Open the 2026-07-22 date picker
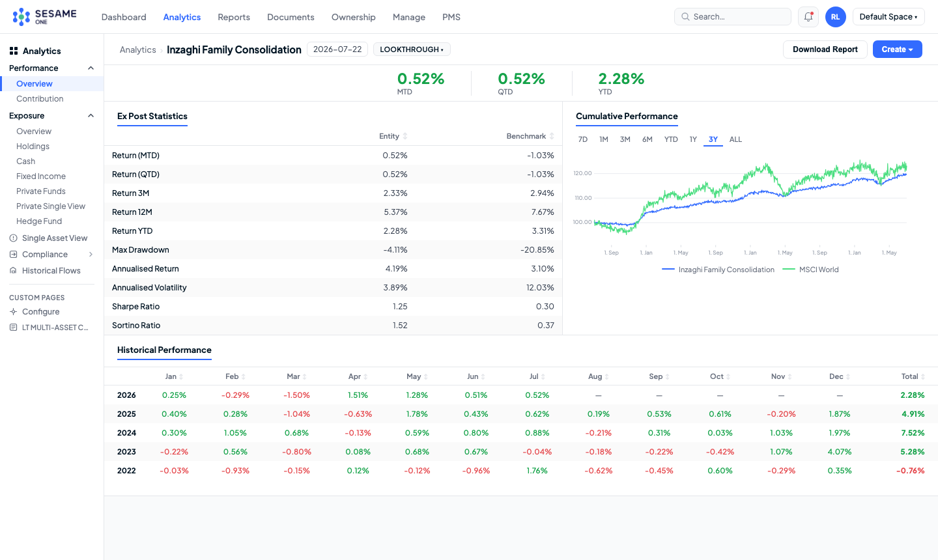The height and width of the screenshot is (560, 938). pos(337,49)
